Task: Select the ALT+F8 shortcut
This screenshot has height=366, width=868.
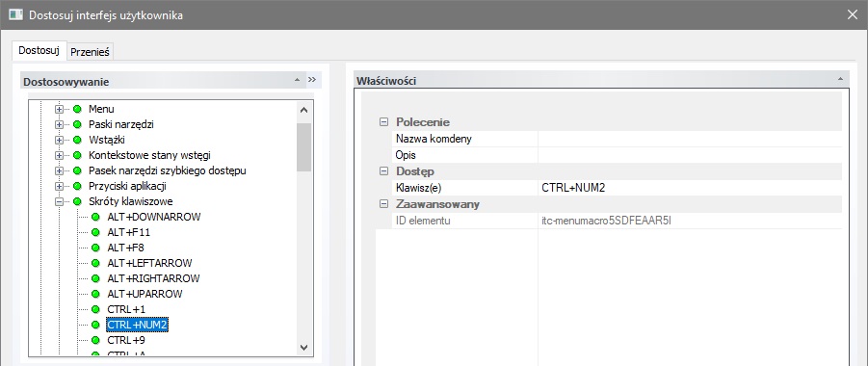Action: (x=125, y=248)
